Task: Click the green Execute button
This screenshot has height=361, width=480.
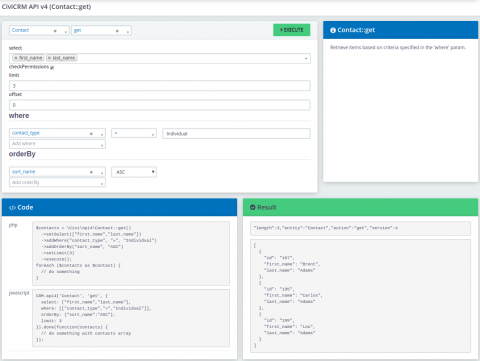Action: pos(292,30)
